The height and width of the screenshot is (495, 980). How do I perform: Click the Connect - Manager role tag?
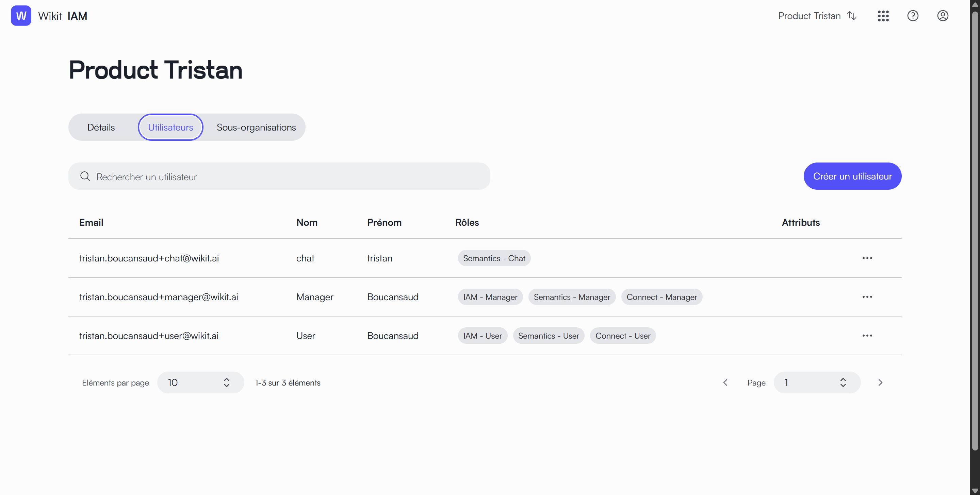pos(661,297)
